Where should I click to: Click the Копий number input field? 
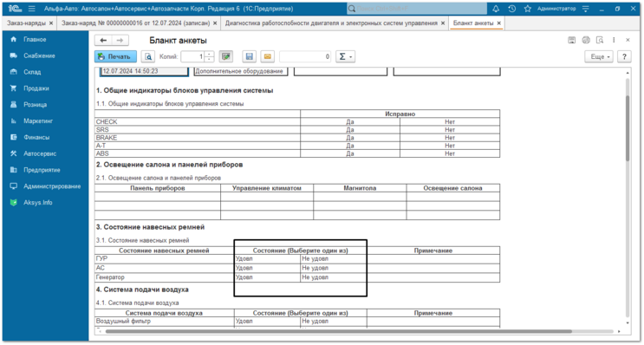coord(193,56)
